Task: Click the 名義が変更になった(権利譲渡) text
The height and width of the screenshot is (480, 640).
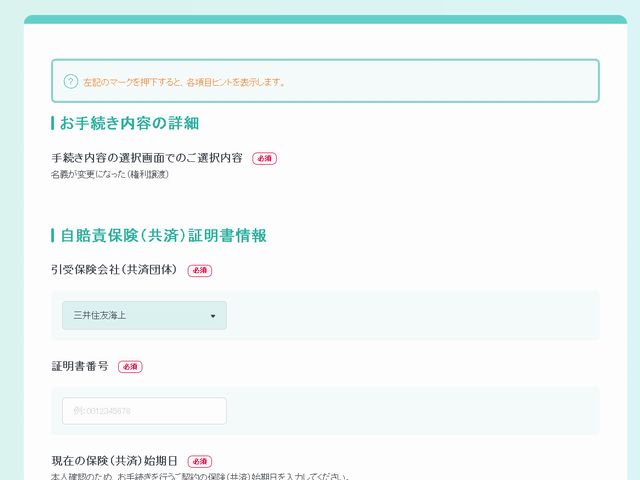Action: 109,175
